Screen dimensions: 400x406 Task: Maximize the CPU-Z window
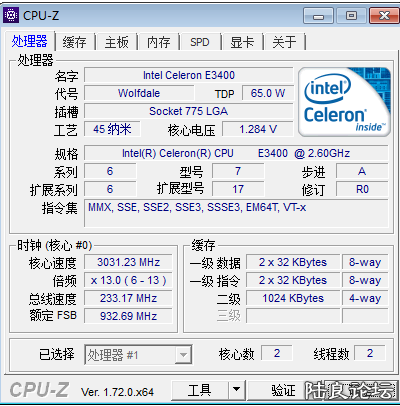point(351,15)
